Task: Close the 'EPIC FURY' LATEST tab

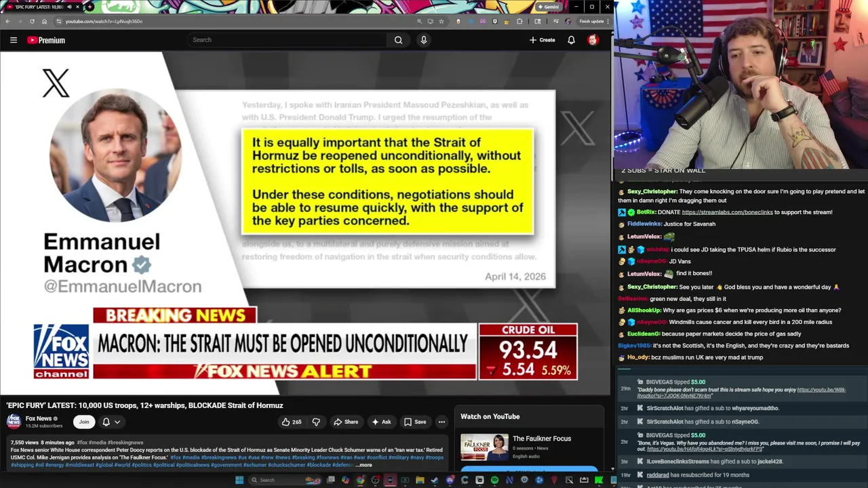Action: tap(77, 7)
